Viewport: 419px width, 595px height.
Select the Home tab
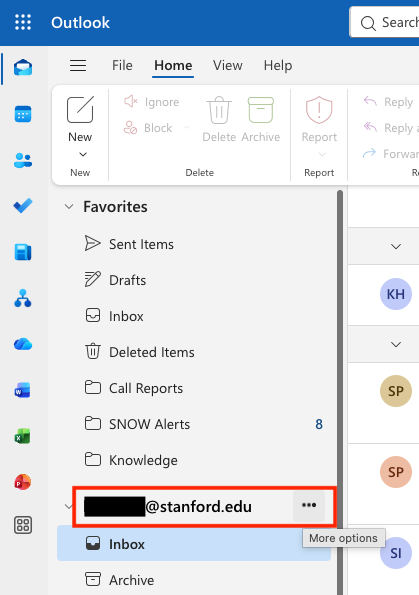pos(173,65)
